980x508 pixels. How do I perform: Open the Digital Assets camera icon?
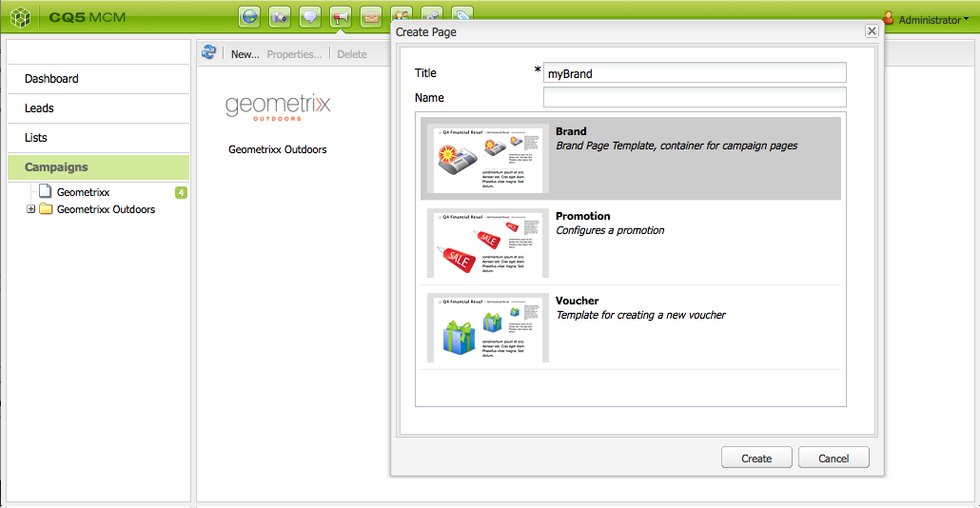(280, 17)
